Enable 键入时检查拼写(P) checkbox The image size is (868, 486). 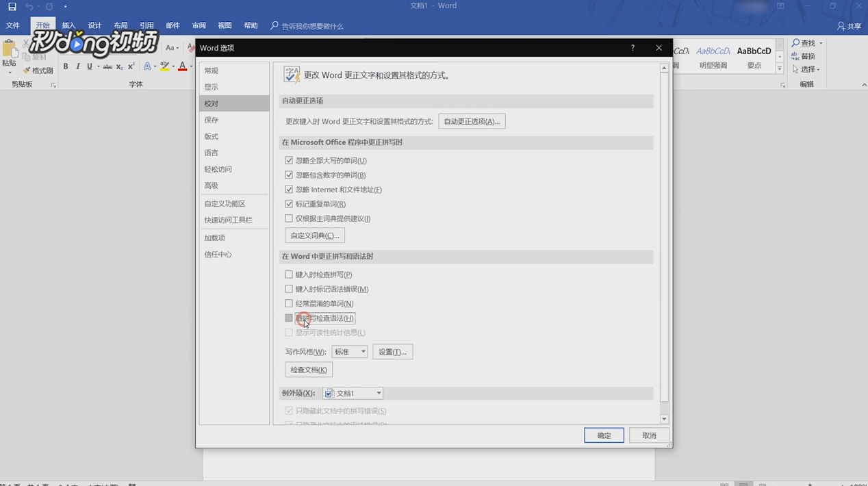289,274
